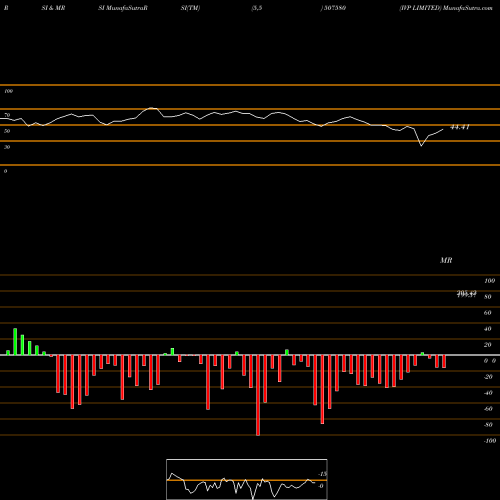Click the histogram axis label 100 on the right
This screenshot has height=500, width=500.
point(489,281)
